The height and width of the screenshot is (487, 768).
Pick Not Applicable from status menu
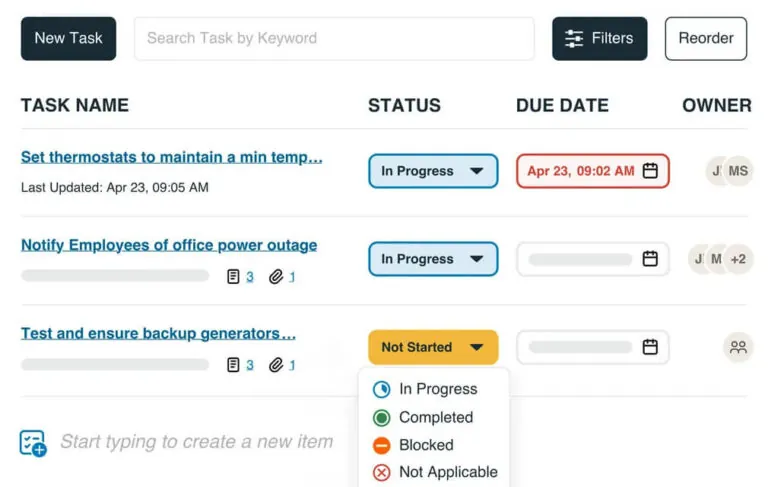point(447,472)
